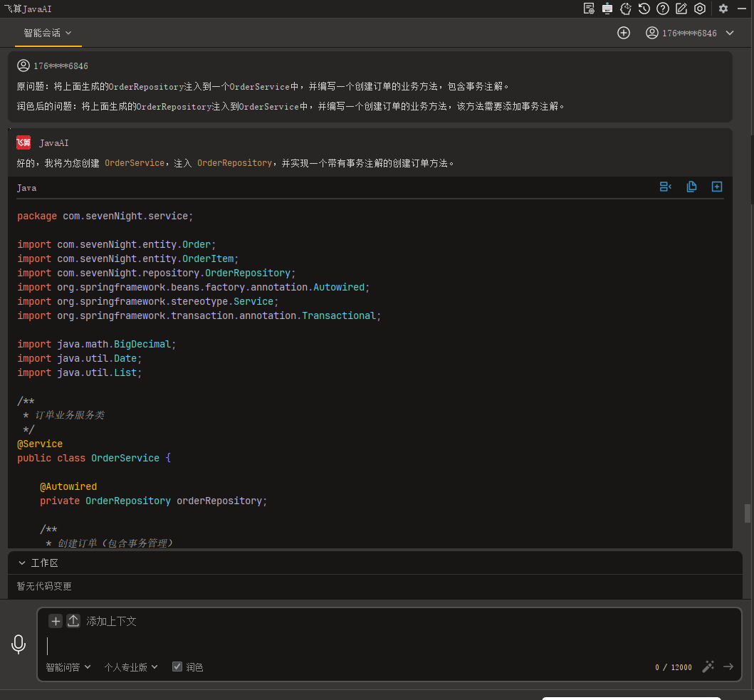This screenshot has height=700, width=754.
Task: Open the document settings icon in title bar
Action: pos(589,9)
